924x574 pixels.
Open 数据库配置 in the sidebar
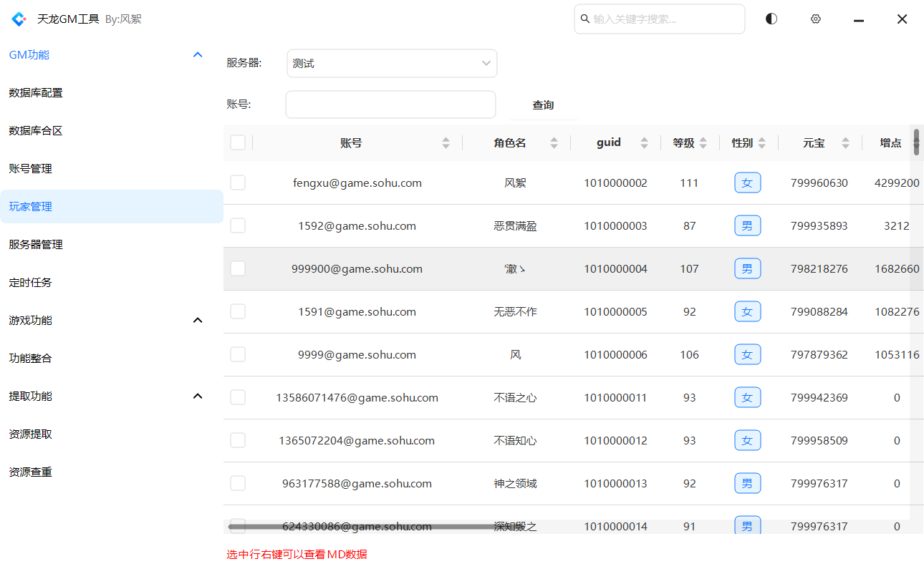click(36, 93)
